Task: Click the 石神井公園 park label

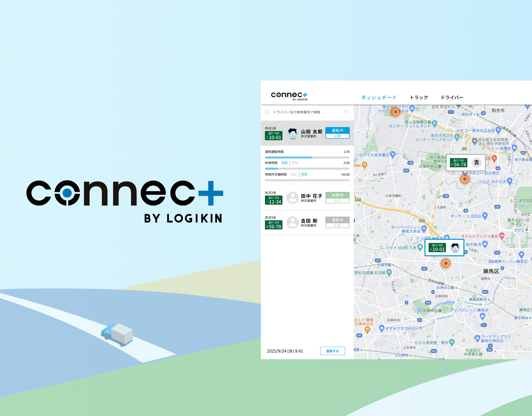Action: coord(432,311)
